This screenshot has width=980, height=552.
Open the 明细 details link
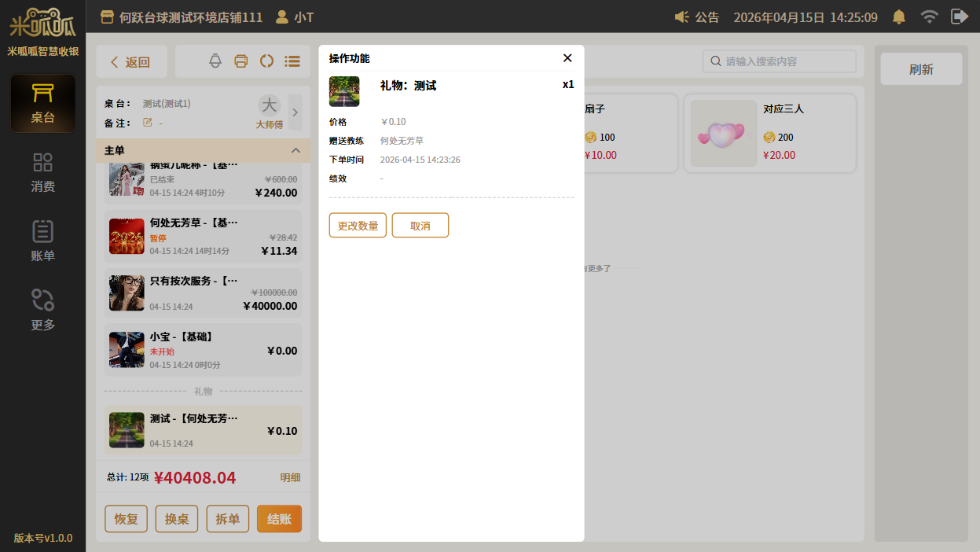point(290,477)
